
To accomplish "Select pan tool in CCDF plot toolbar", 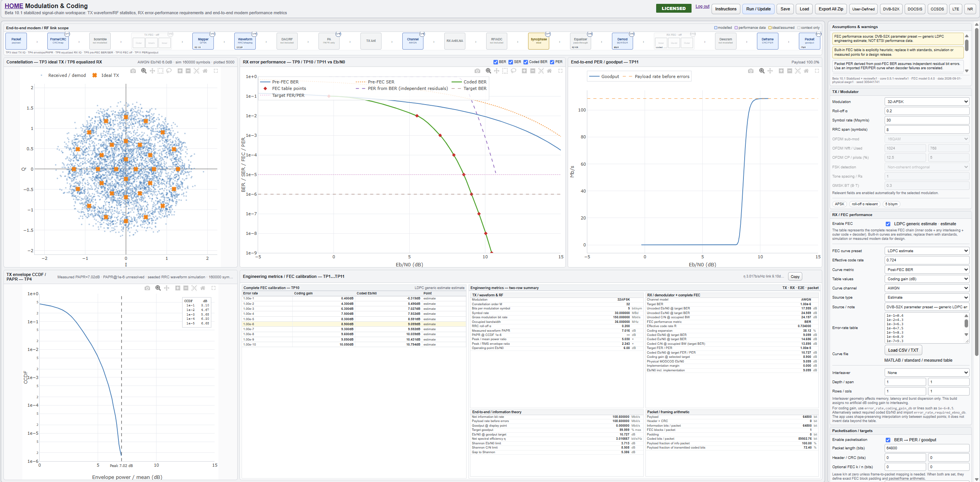I will (x=167, y=288).
